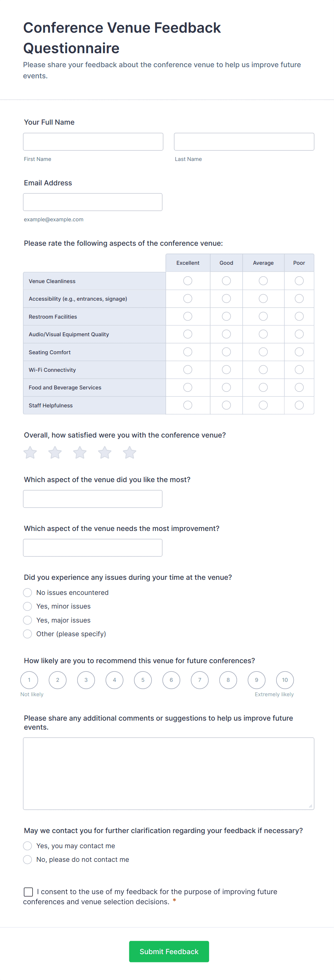Select 5 on the likelihood scale
This screenshot has height=980, width=334.
[143, 680]
